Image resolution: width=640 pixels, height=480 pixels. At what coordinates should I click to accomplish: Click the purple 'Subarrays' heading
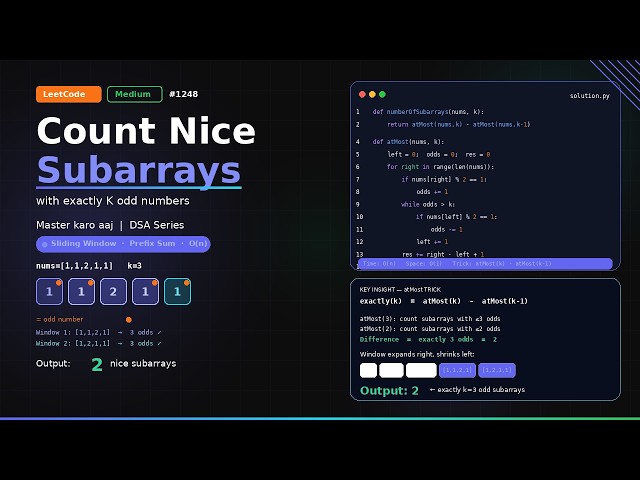(139, 170)
